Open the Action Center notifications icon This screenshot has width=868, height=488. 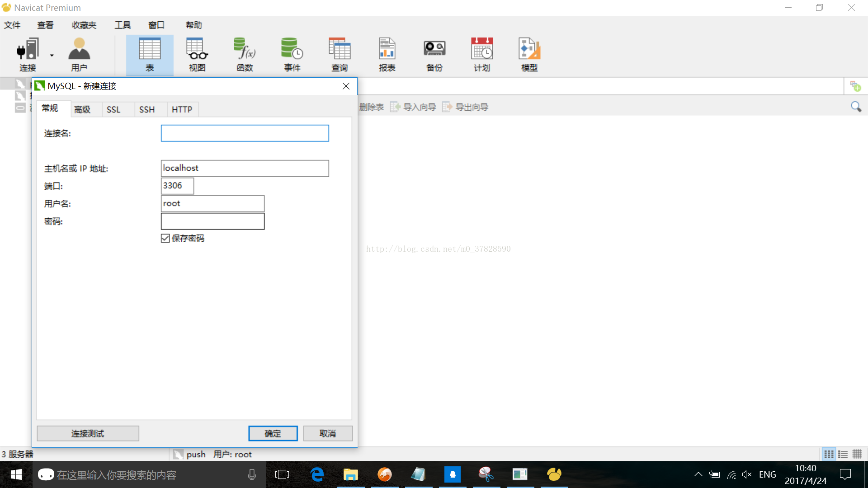pyautogui.click(x=845, y=474)
